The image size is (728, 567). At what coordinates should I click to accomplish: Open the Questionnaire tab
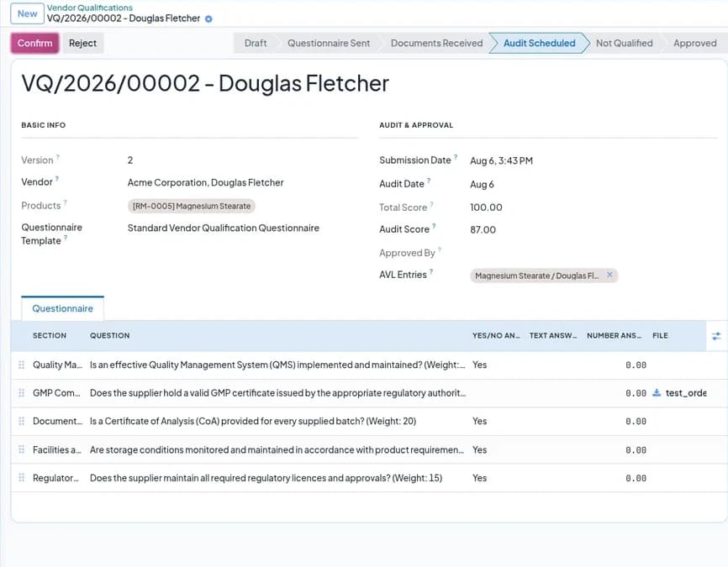pyautogui.click(x=63, y=308)
